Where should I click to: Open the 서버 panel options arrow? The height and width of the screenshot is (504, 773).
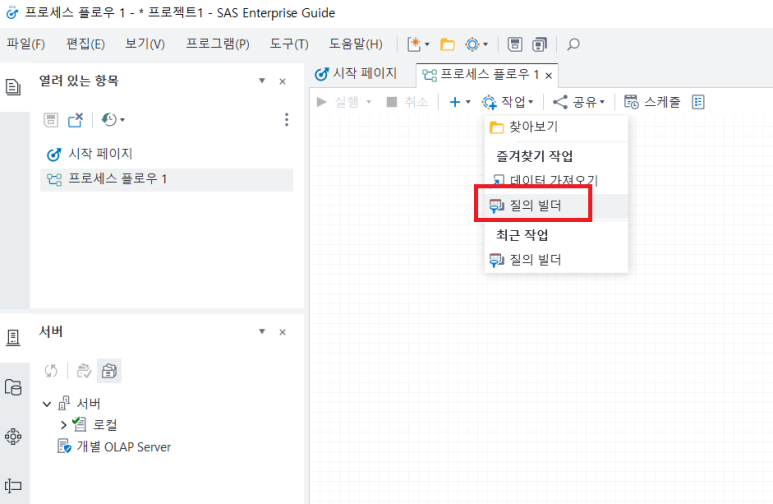[x=262, y=331]
